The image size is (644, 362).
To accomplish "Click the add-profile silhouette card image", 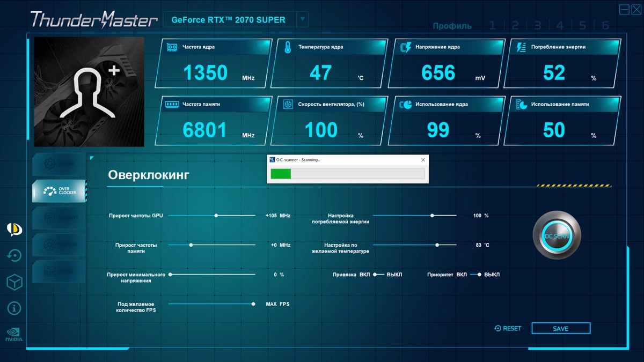I will point(89,92).
